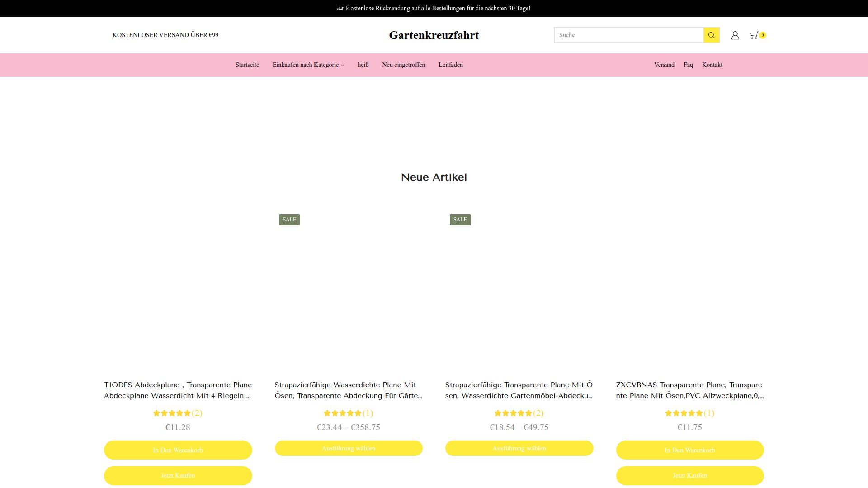Screen dimensions: 868x488
Task: Open the Faq link
Action: 688,65
